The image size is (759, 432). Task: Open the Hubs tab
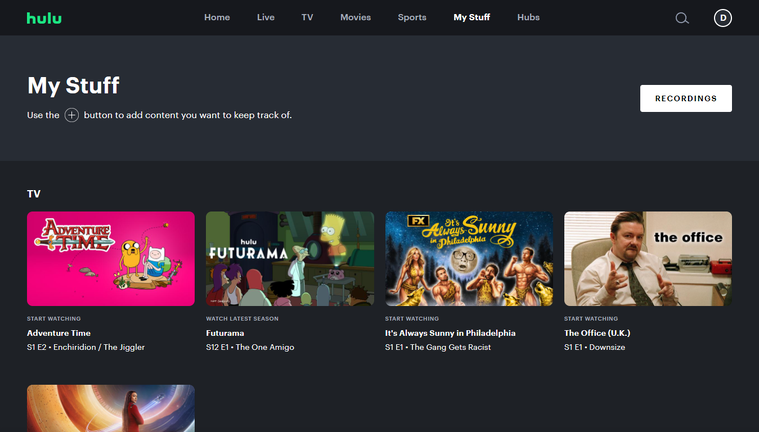528,17
